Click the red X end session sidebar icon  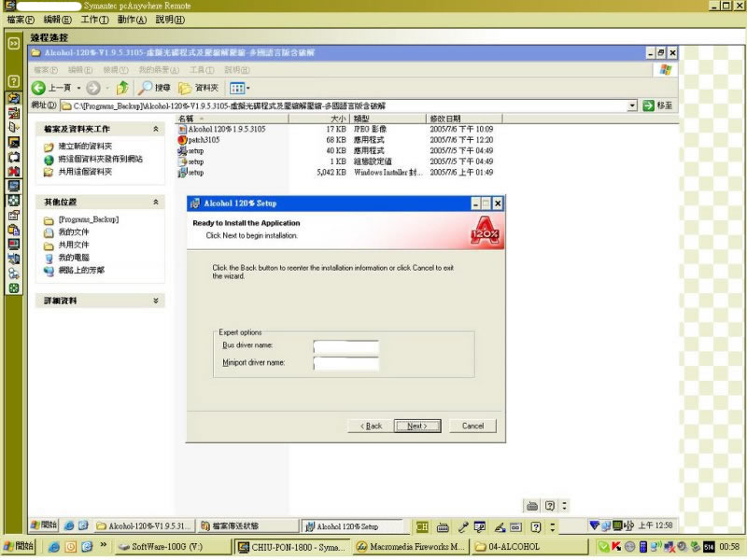point(14,171)
